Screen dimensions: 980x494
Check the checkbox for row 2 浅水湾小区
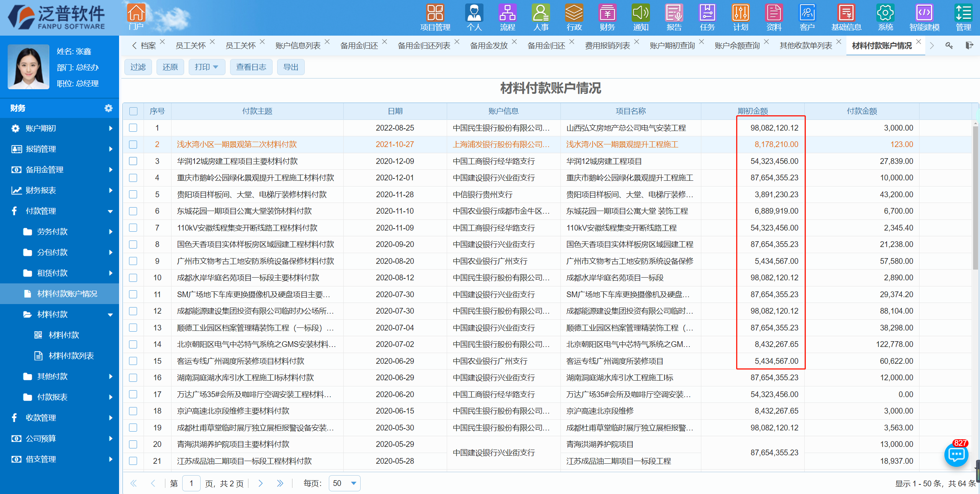133,145
